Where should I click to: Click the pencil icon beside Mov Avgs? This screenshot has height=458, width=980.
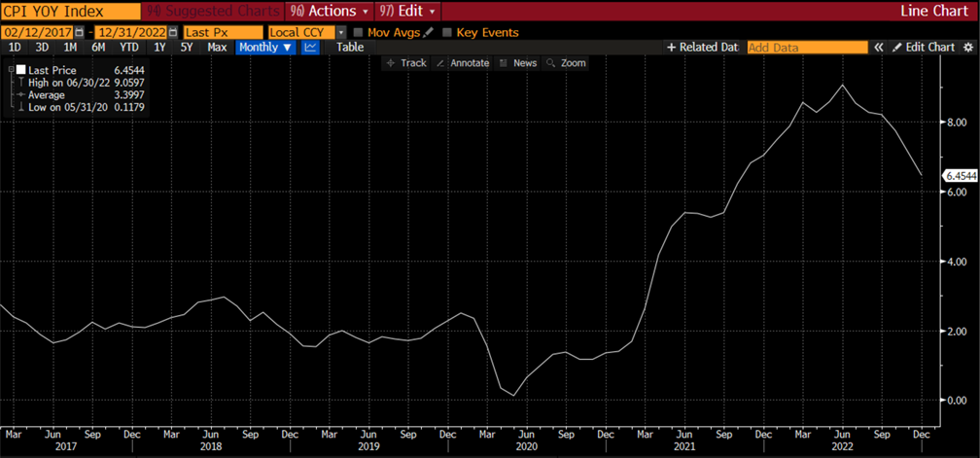click(428, 32)
